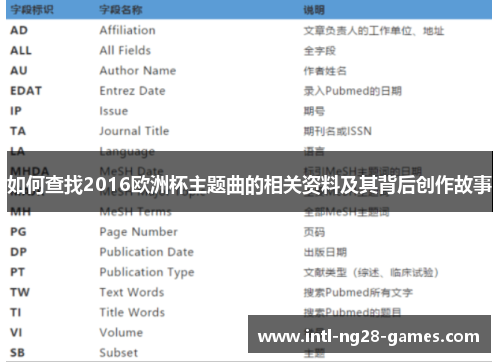Screen dimensions: 500x362
Task: Open the 2016欧洲杯主题曲 article title banner
Action: point(250,181)
